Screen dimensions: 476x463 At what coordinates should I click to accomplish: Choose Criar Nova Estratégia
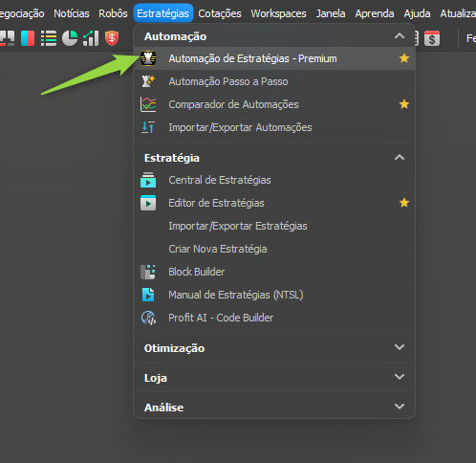coord(274,249)
